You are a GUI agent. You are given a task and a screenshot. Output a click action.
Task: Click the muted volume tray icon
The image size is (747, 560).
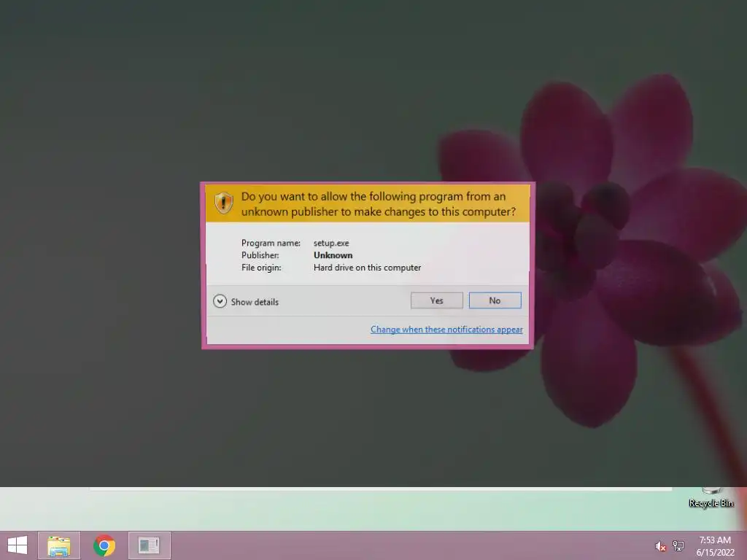coord(660,546)
